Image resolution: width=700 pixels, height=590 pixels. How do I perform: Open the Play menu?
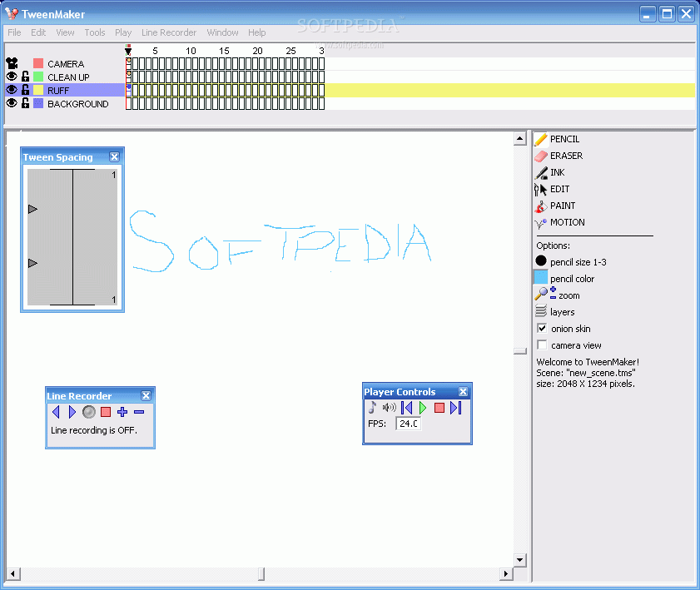pyautogui.click(x=123, y=32)
